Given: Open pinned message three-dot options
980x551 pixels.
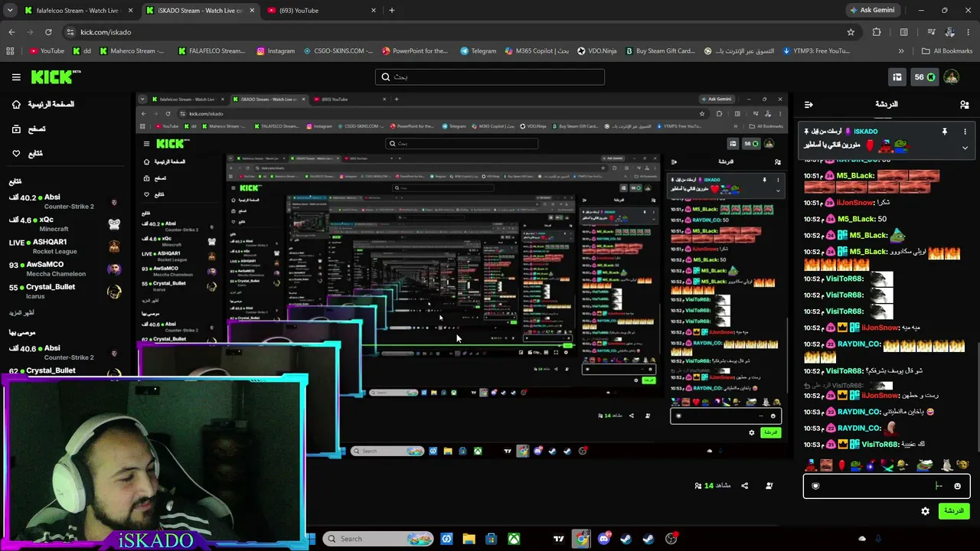Looking at the screenshot, I should click(965, 132).
